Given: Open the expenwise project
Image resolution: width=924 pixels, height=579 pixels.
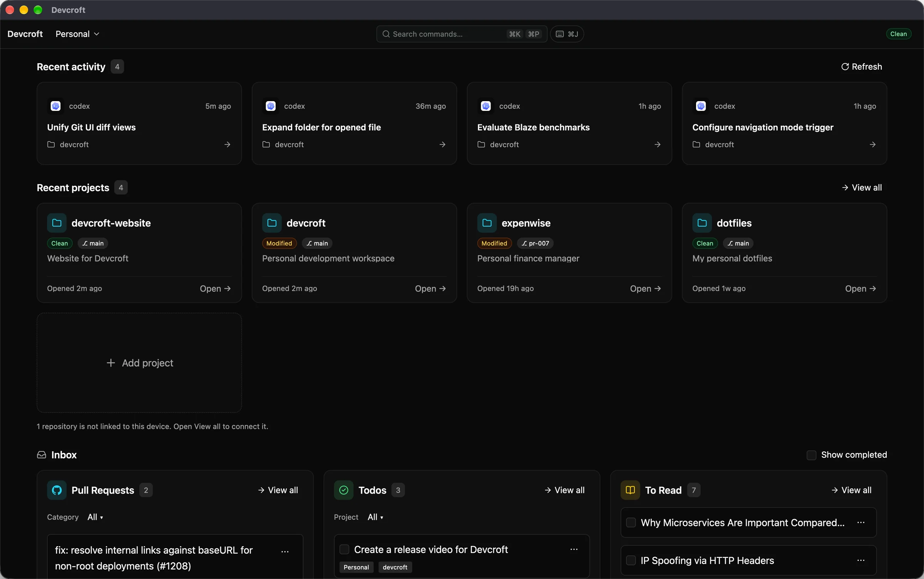Looking at the screenshot, I should pyautogui.click(x=645, y=288).
